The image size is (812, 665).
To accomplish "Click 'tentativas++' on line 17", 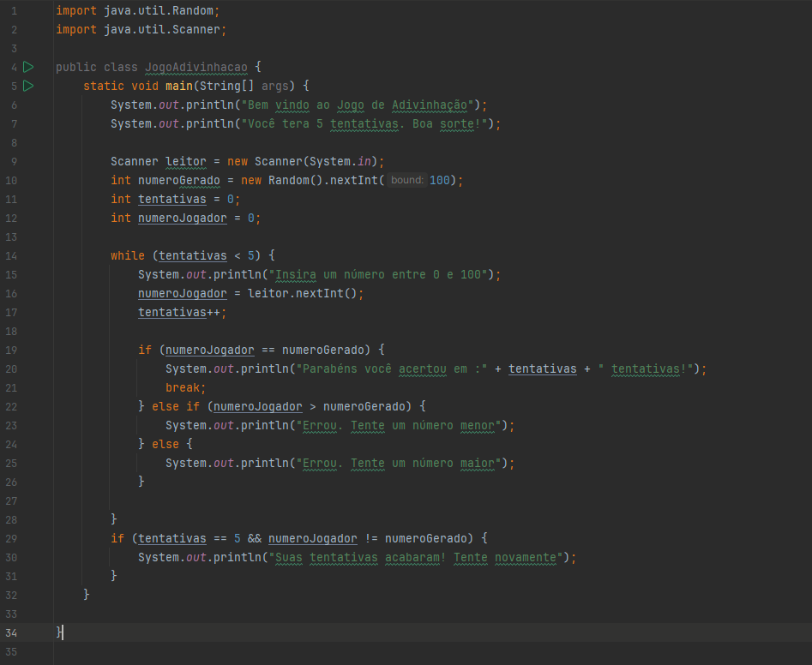I will tap(179, 313).
